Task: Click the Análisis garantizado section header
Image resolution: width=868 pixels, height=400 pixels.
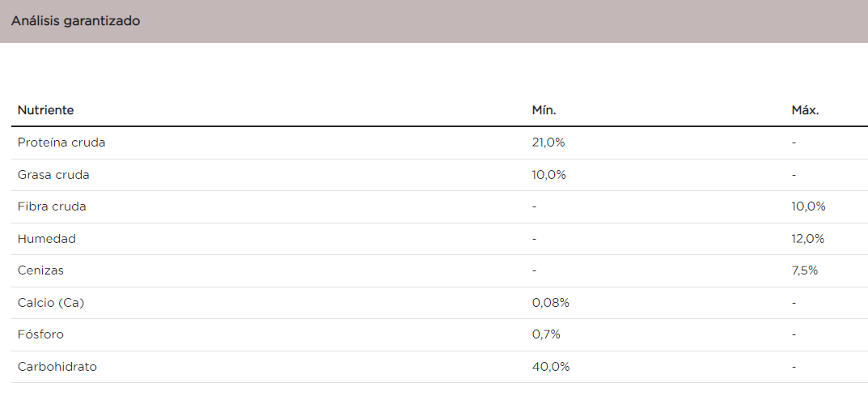Action: point(75,21)
